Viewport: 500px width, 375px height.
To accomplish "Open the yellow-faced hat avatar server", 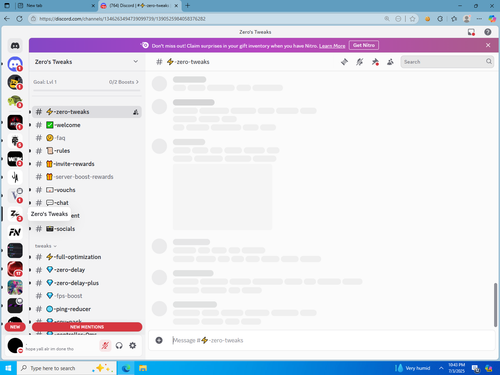I will click(15, 82).
